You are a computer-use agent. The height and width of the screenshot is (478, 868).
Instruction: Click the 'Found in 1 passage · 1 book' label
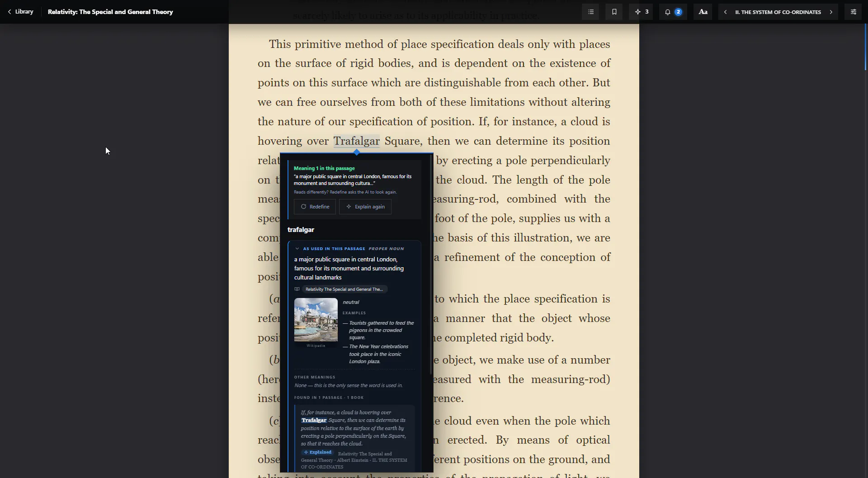(329, 398)
